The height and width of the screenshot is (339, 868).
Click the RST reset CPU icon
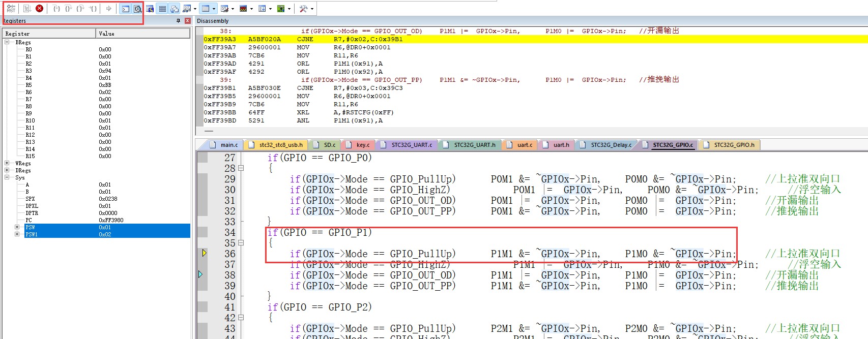pyautogui.click(x=11, y=9)
